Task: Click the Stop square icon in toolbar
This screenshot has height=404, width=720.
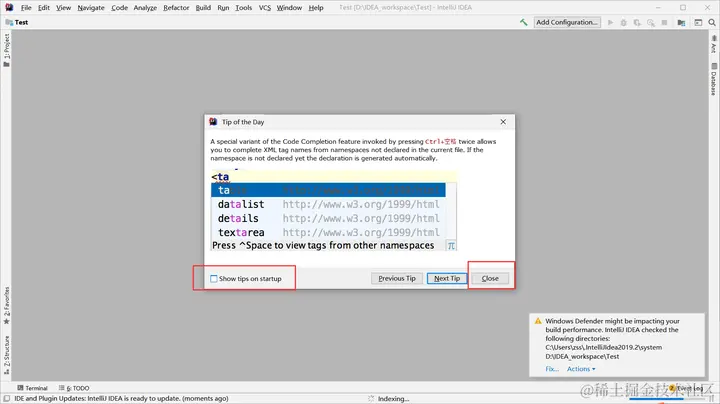Action: tap(664, 22)
